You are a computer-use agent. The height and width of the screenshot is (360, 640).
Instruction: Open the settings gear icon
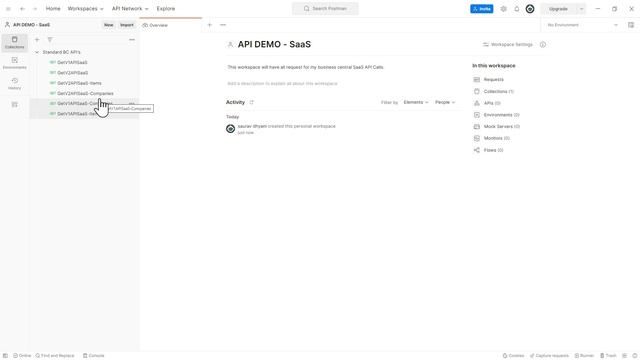click(x=504, y=9)
